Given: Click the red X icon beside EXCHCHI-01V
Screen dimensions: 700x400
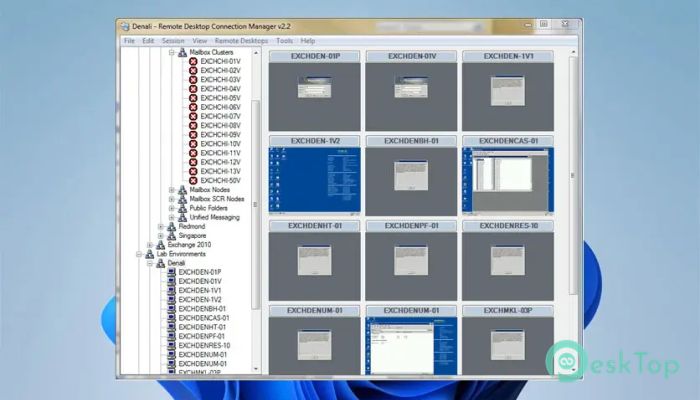Looking at the screenshot, I should tap(193, 61).
